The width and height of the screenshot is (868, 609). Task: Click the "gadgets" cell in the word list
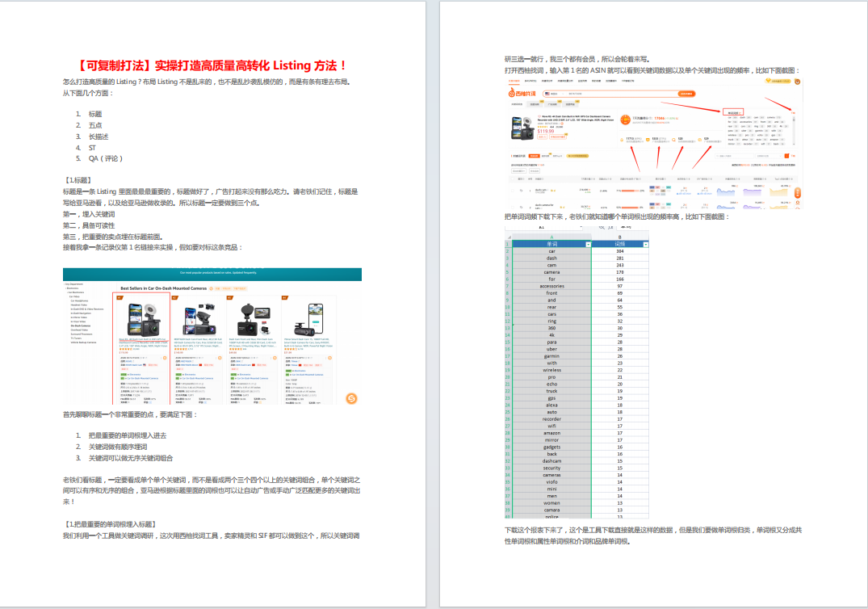coord(552,447)
